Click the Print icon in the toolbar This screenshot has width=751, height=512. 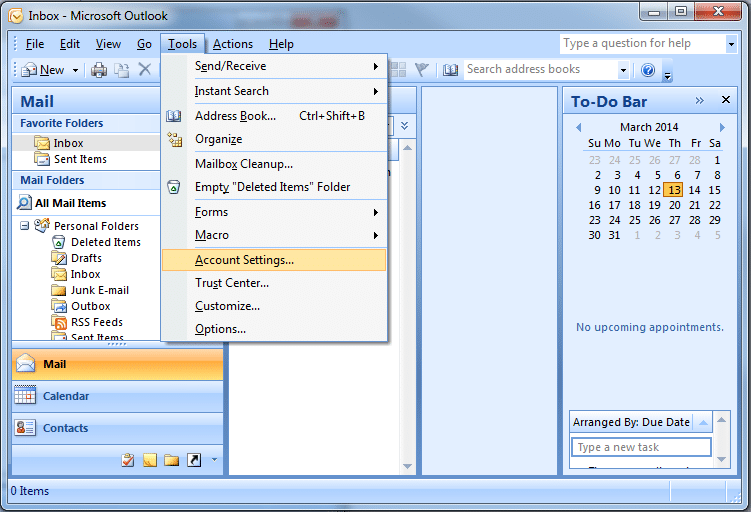[99, 70]
